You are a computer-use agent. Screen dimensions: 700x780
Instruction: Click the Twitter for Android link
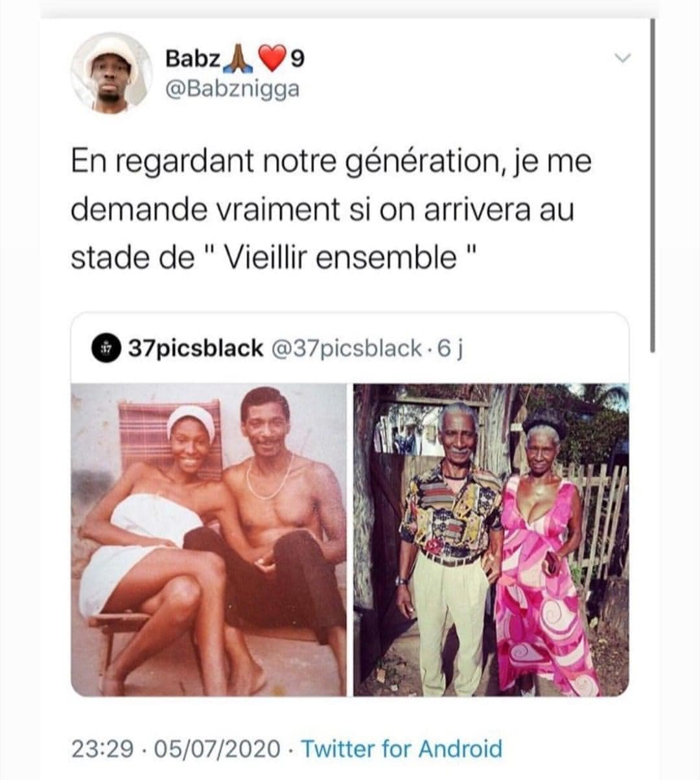click(402, 749)
